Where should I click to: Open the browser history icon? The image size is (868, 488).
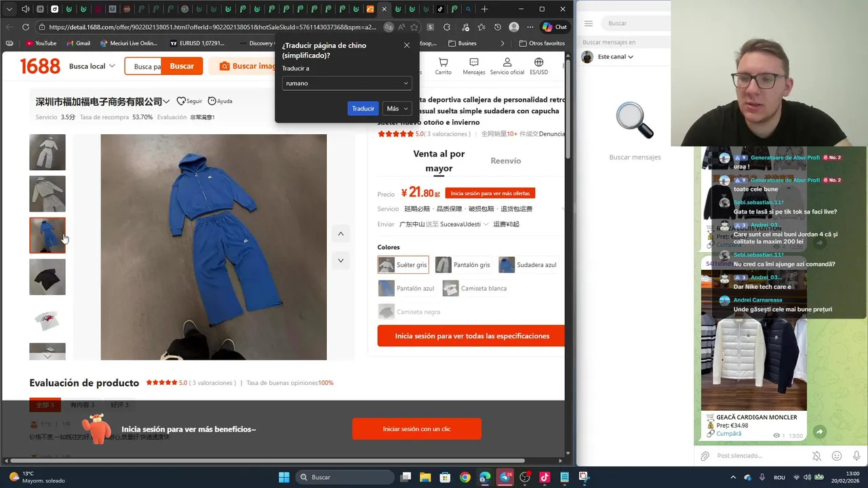point(498,27)
